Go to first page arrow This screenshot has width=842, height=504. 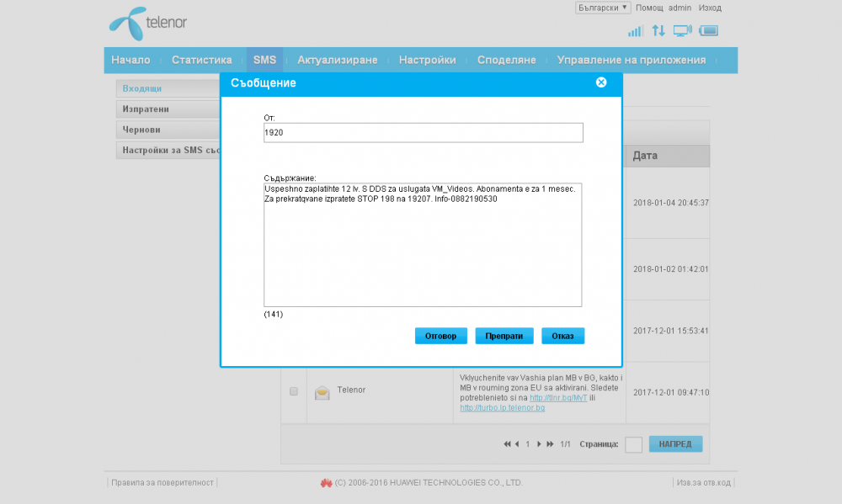507,444
